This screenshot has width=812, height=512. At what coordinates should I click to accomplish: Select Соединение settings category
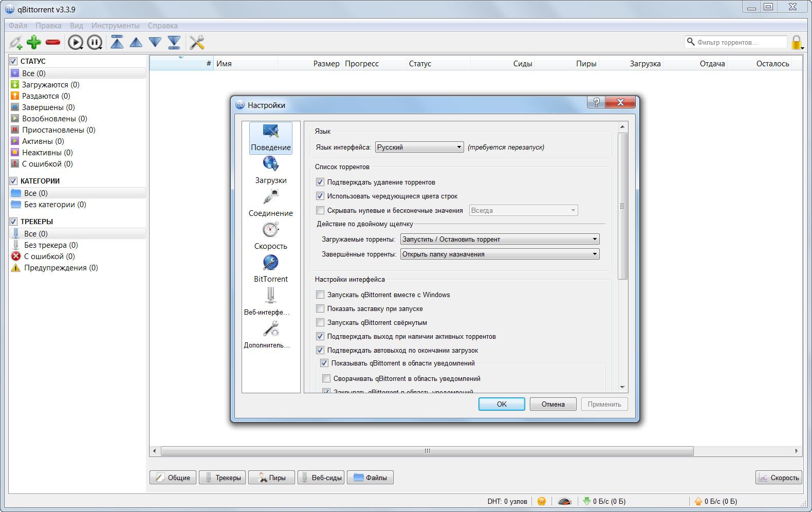(271, 204)
